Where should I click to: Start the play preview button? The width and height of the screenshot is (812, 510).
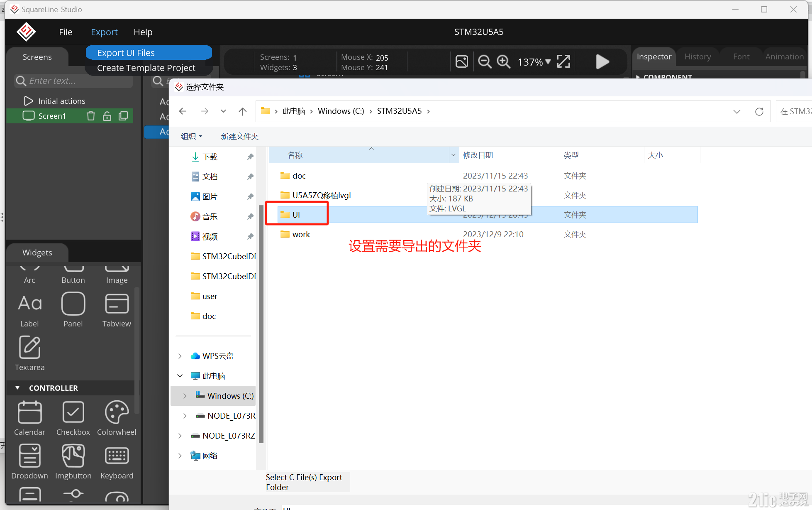pyautogui.click(x=602, y=61)
